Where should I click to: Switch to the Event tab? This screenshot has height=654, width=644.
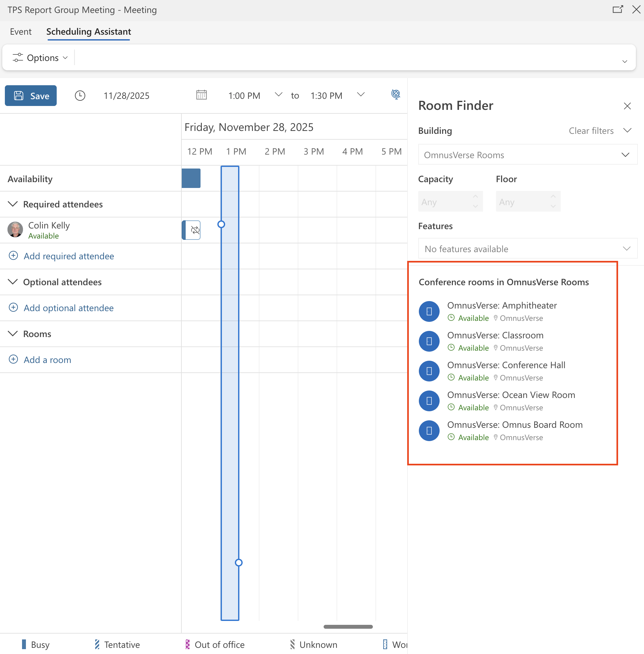[21, 32]
